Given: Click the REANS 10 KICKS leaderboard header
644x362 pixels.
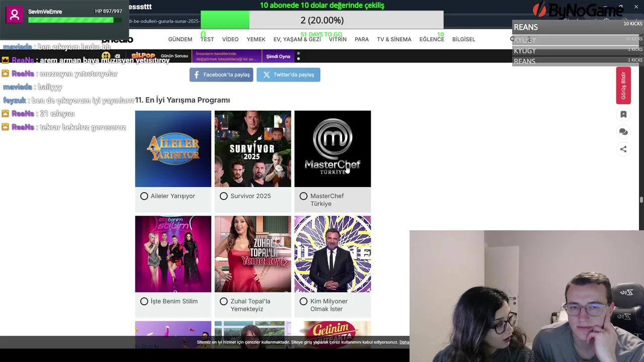Looking at the screenshot, I should (x=578, y=27).
